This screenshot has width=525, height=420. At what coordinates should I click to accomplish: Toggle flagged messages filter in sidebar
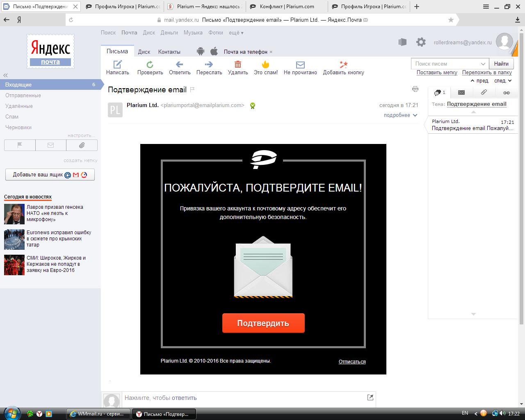click(x=20, y=145)
